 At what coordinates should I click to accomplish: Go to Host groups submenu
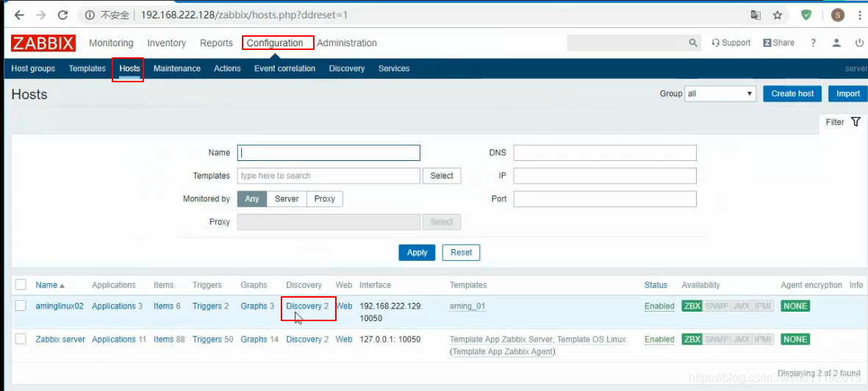[33, 68]
